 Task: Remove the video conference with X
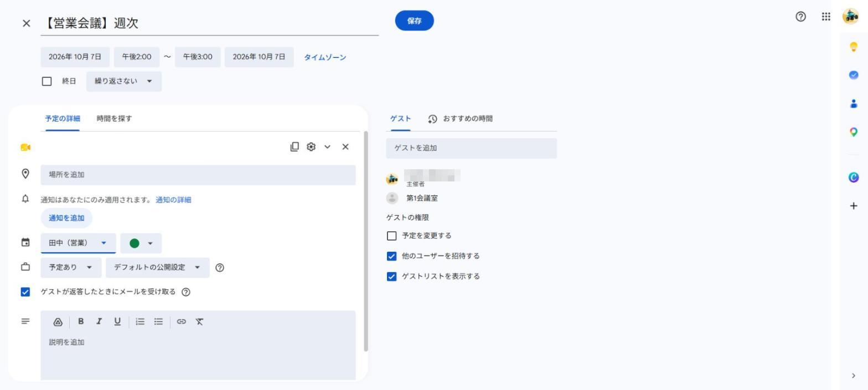click(345, 147)
